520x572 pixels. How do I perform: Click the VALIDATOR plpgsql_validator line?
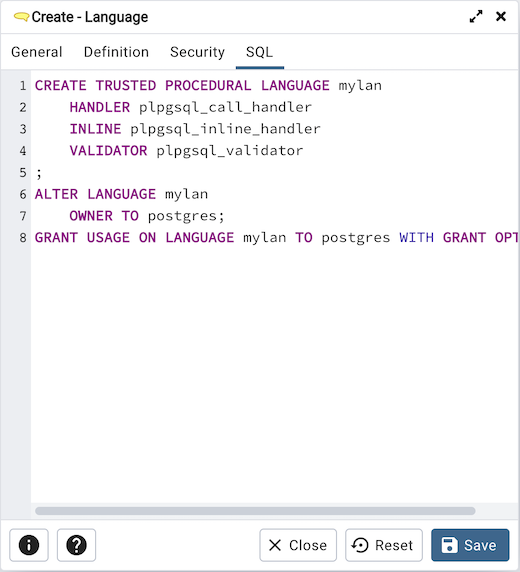coord(186,150)
